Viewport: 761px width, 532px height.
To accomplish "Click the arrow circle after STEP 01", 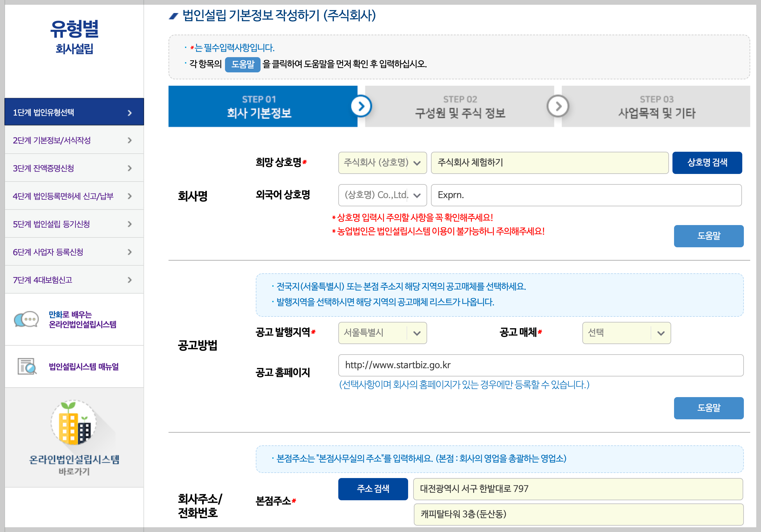I will pyautogui.click(x=361, y=106).
